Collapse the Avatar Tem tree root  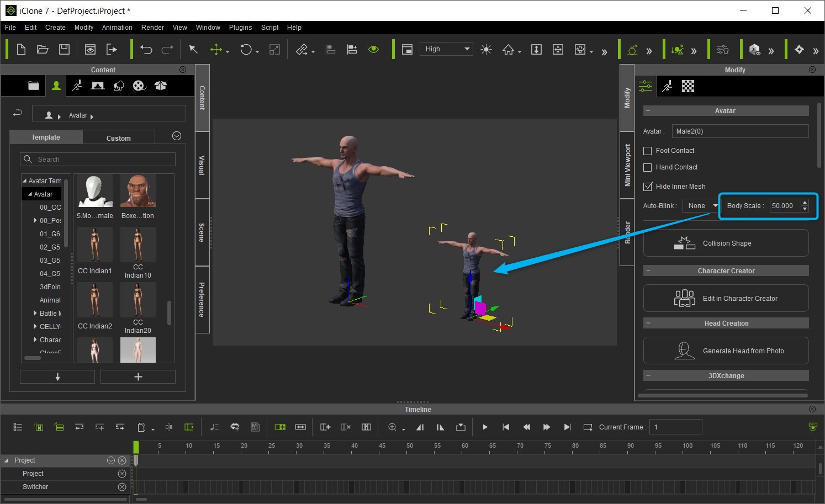(x=25, y=181)
